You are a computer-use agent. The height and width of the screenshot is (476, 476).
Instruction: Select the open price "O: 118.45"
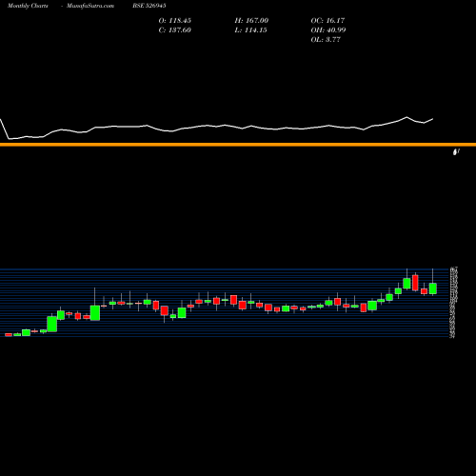(175, 21)
